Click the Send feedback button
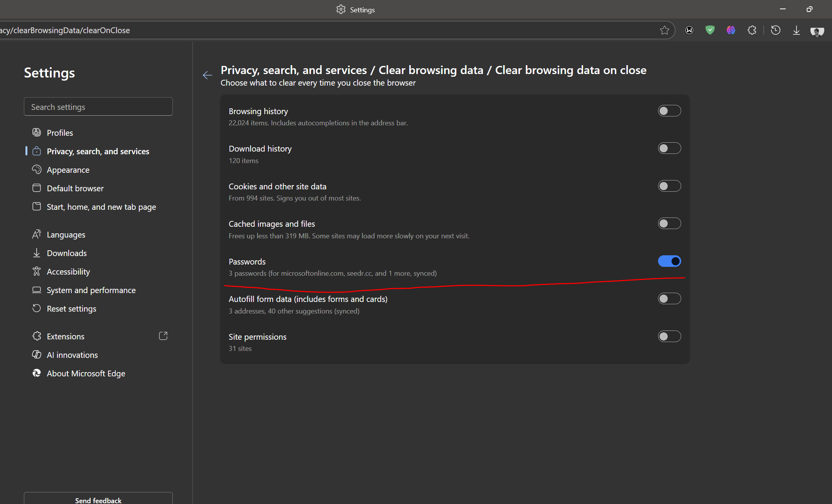The width and height of the screenshot is (832, 504). 98,500
